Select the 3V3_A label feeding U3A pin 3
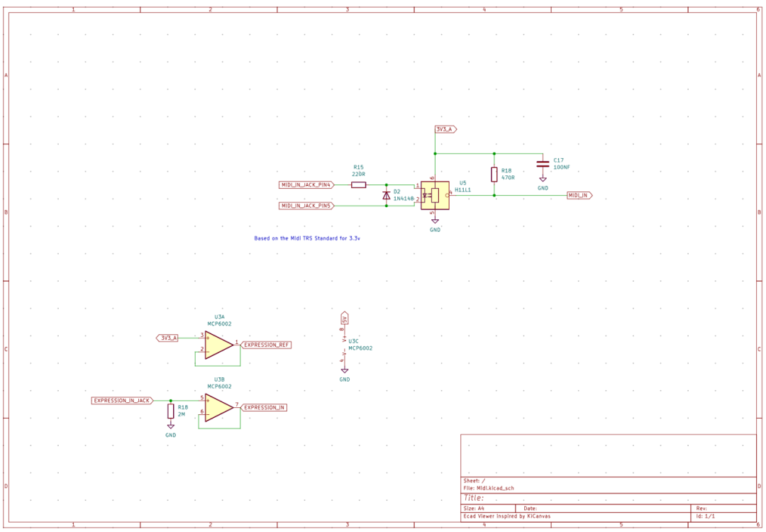Screen dimensions: 766x532 (167, 338)
